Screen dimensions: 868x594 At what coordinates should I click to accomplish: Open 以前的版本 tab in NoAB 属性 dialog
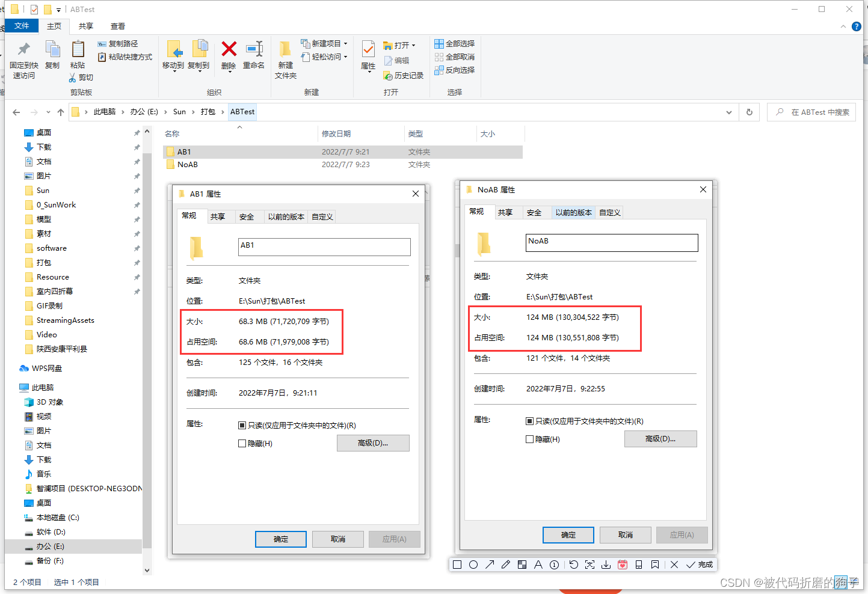click(574, 213)
